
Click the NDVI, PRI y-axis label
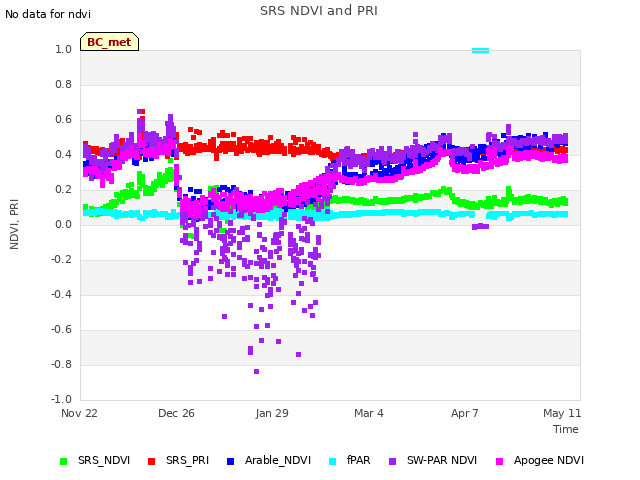point(14,224)
